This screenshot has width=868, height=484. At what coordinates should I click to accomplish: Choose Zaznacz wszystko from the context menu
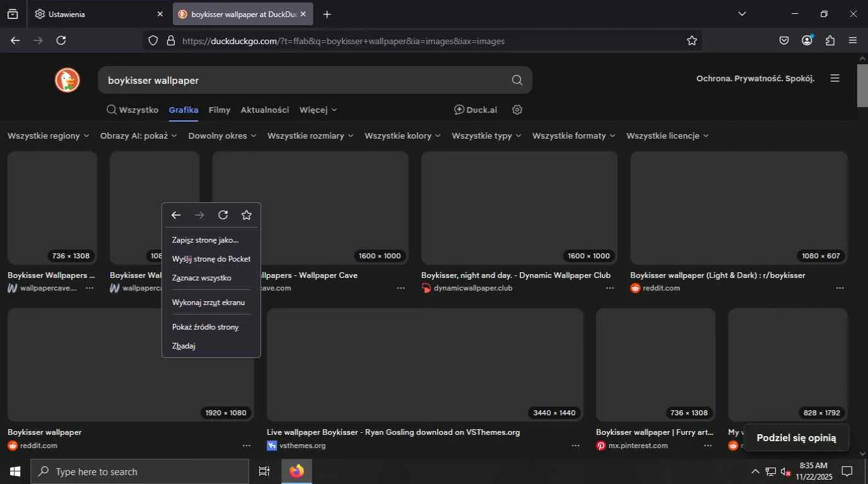[x=211, y=278]
